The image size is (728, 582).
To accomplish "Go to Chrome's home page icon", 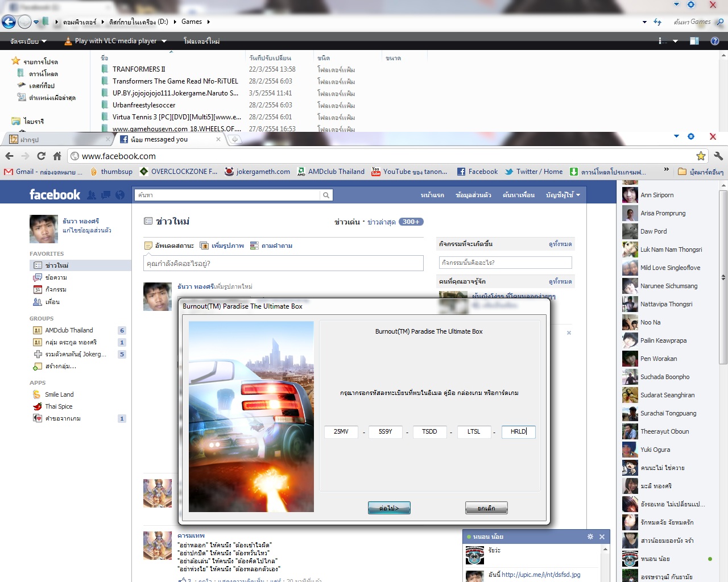I will [x=57, y=156].
